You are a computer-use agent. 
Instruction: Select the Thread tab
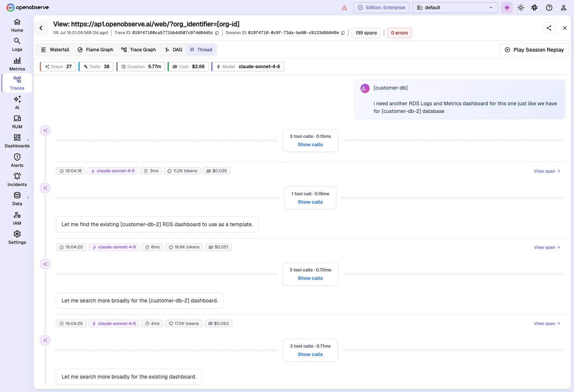coord(201,50)
